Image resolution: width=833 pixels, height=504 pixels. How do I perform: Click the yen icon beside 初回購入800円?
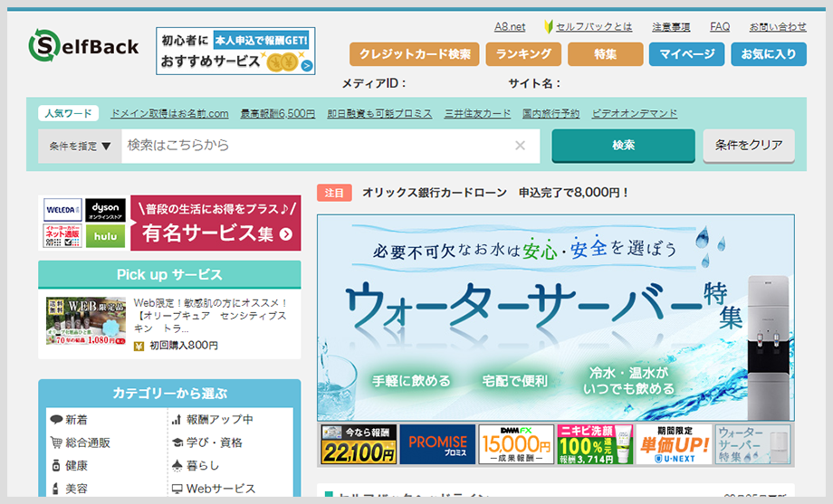(x=139, y=347)
